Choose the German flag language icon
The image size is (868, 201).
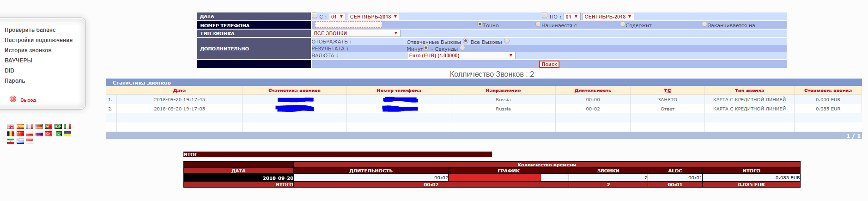pos(39,126)
